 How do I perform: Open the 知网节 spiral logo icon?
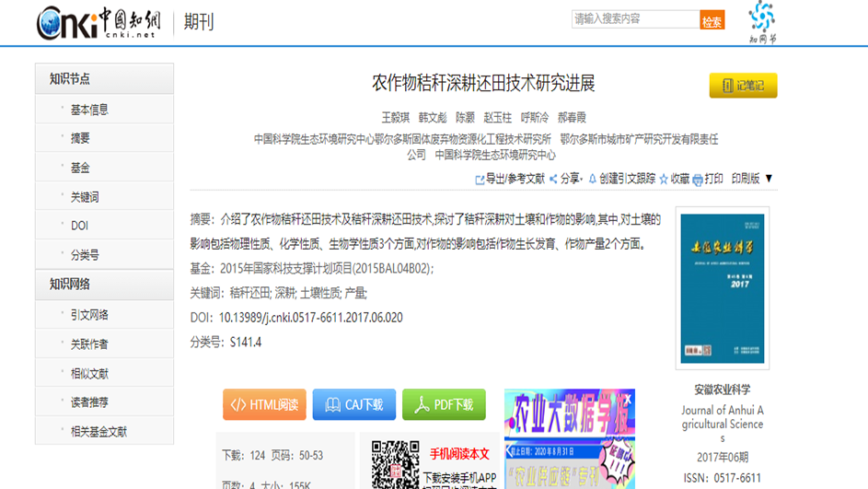point(762,17)
